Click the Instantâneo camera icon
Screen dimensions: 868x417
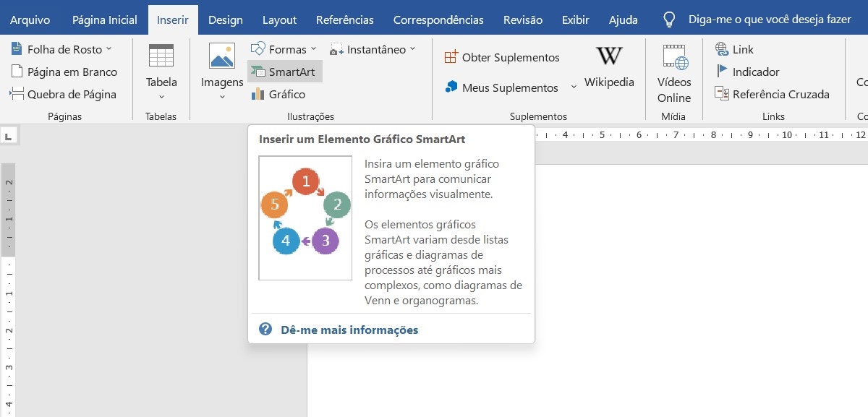click(336, 50)
